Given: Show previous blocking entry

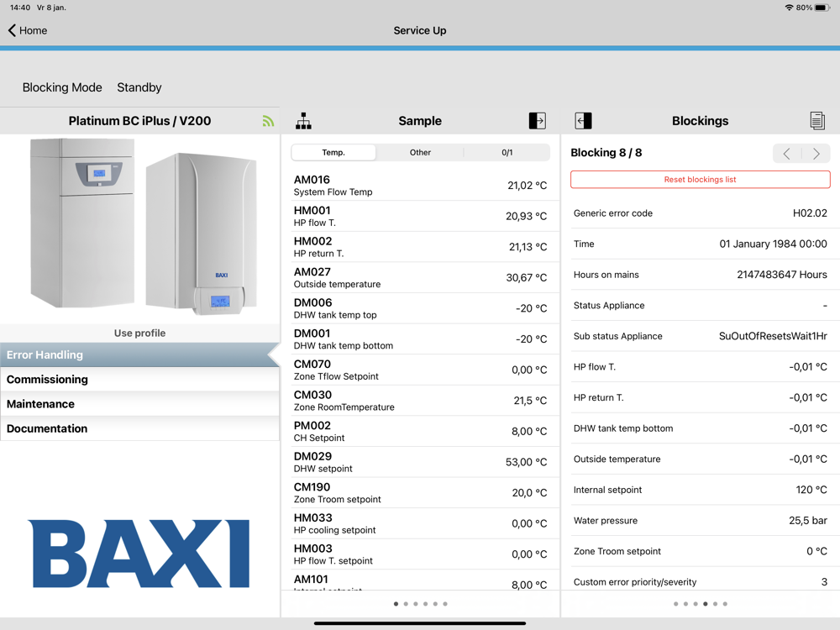Looking at the screenshot, I should pyautogui.click(x=787, y=154).
